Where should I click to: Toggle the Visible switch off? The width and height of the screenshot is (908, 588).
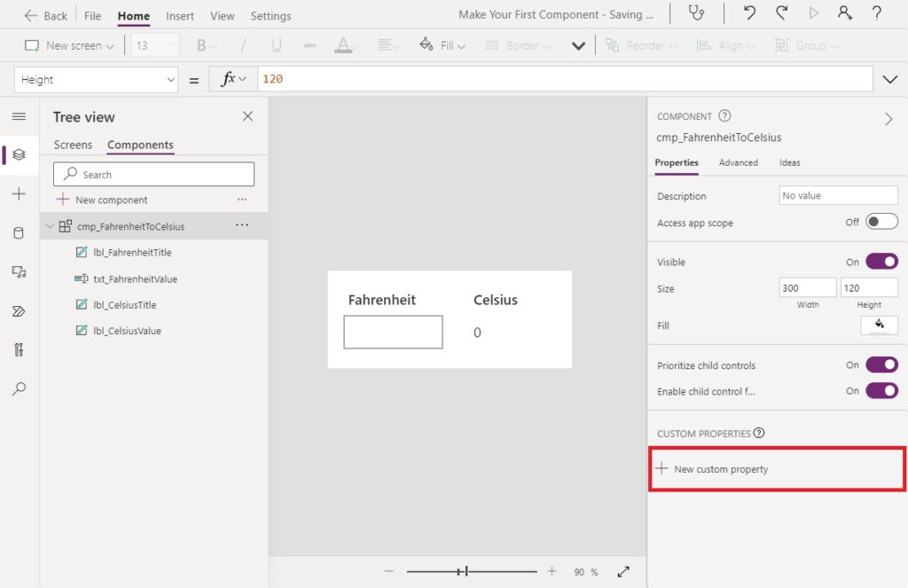(x=881, y=262)
